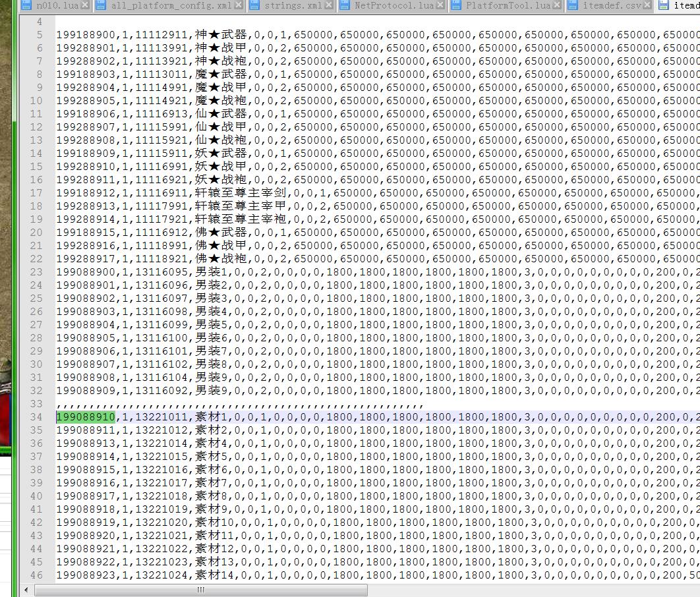The height and width of the screenshot is (597, 700).
Task: Click the file icon on strings.xml tab
Action: [253, 6]
